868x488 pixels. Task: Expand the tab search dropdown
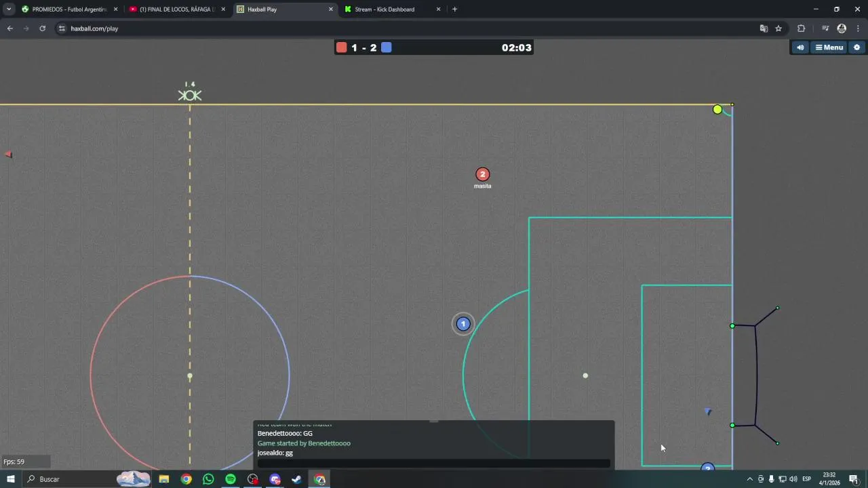(9, 9)
